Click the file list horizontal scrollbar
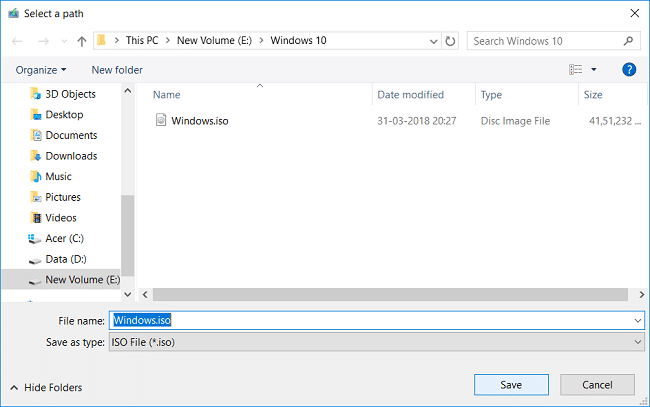 [390, 295]
